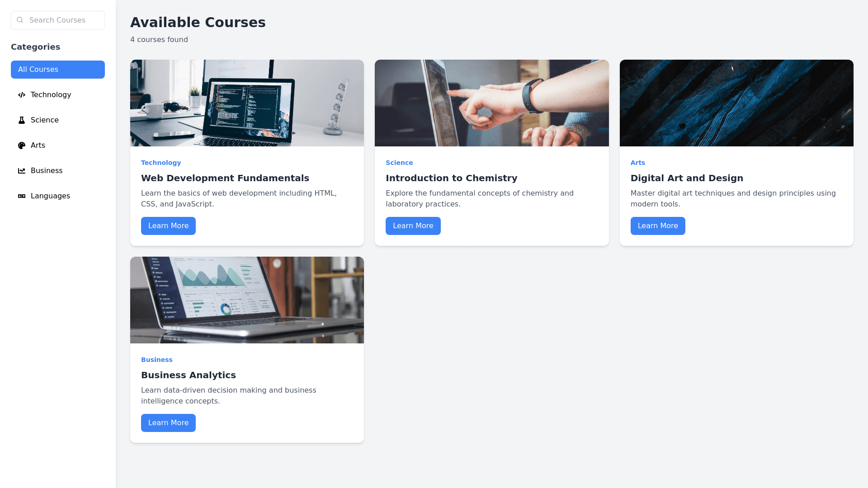Focus the Search Courses field

(58, 20)
